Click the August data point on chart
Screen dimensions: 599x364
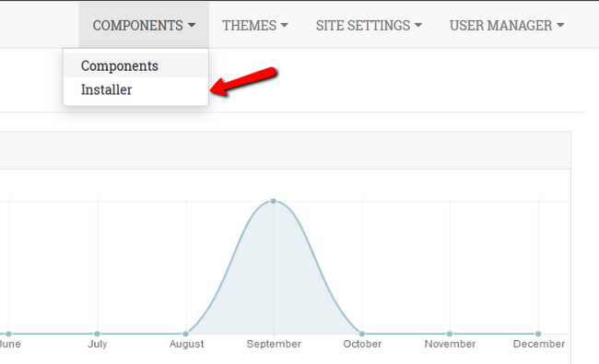tap(185, 334)
